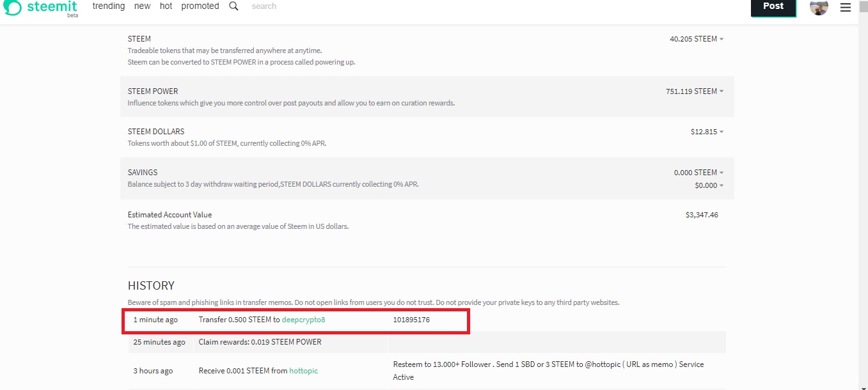Click the '1 minute ago' timestamp

tap(155, 320)
